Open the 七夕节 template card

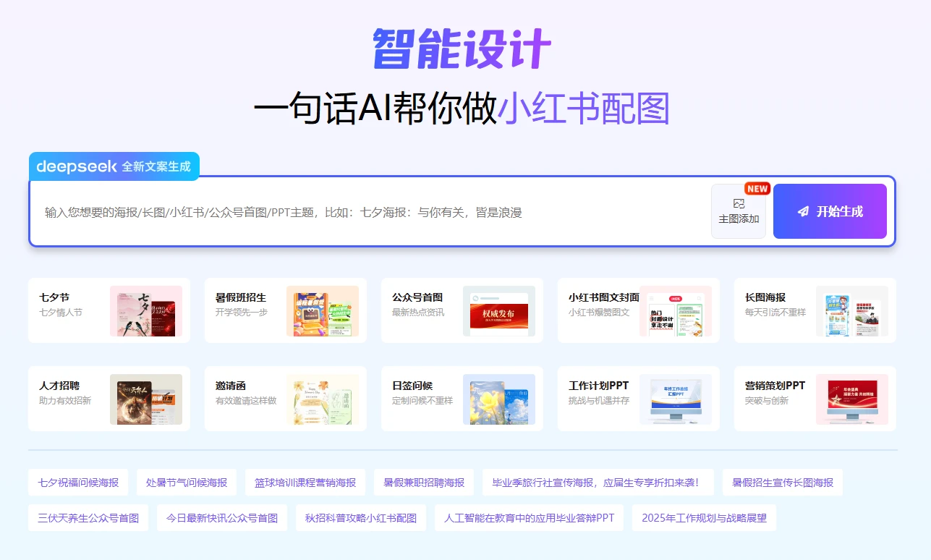coord(108,310)
